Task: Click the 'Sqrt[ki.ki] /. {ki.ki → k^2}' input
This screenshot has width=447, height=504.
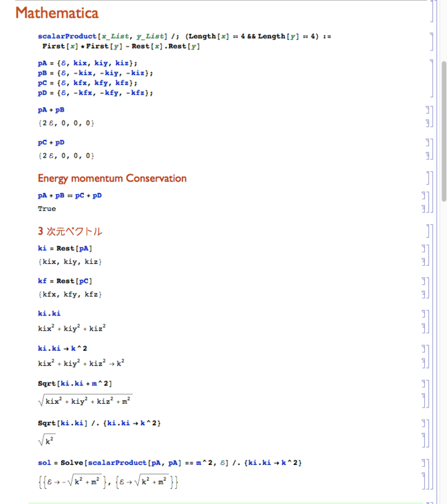Action: [99, 423]
